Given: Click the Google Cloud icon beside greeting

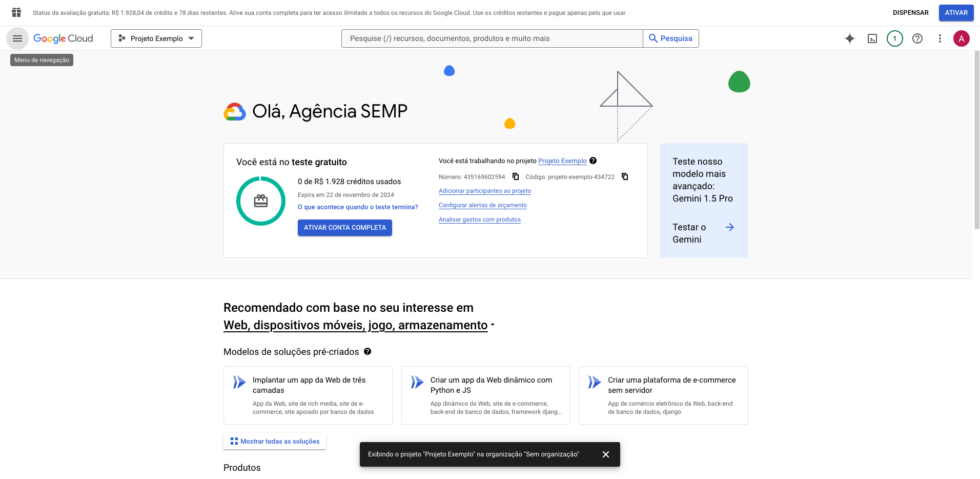Looking at the screenshot, I should [235, 112].
